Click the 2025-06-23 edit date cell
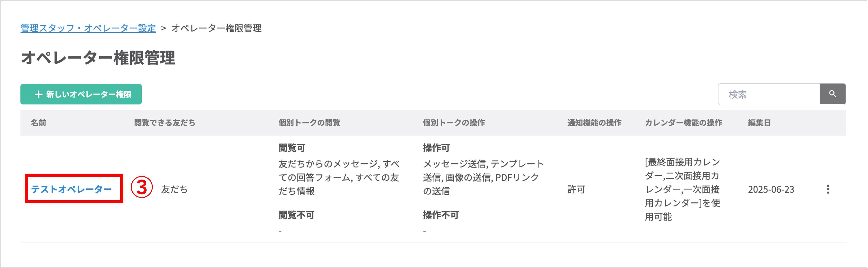 [x=771, y=189]
